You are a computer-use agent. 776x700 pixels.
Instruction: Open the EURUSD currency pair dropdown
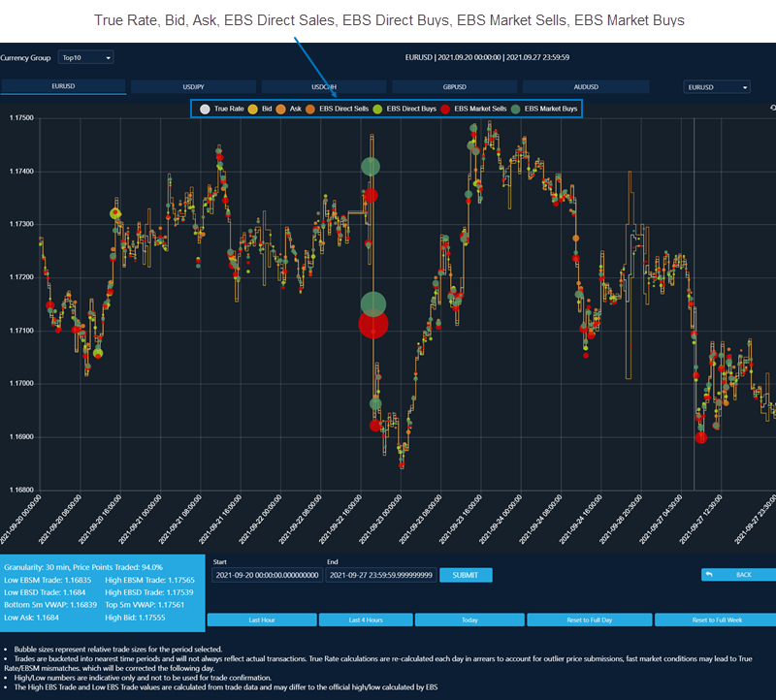click(717, 87)
